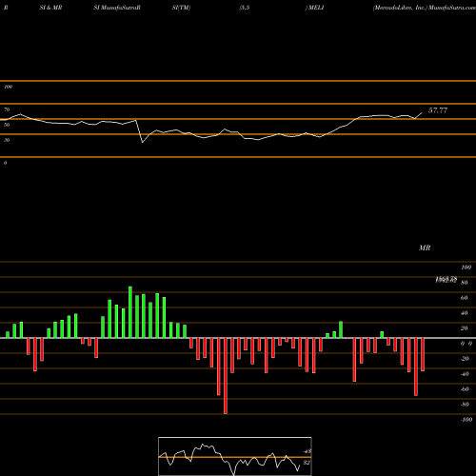The height and width of the screenshot is (476, 476).
Task: Click the 'SI & MR' header text
Action: (x=50, y=8)
